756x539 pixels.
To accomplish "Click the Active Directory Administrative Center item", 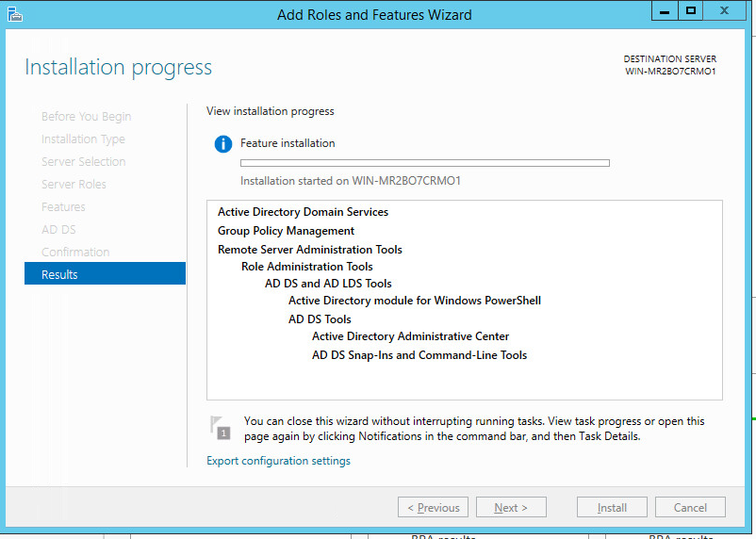I will click(x=410, y=336).
